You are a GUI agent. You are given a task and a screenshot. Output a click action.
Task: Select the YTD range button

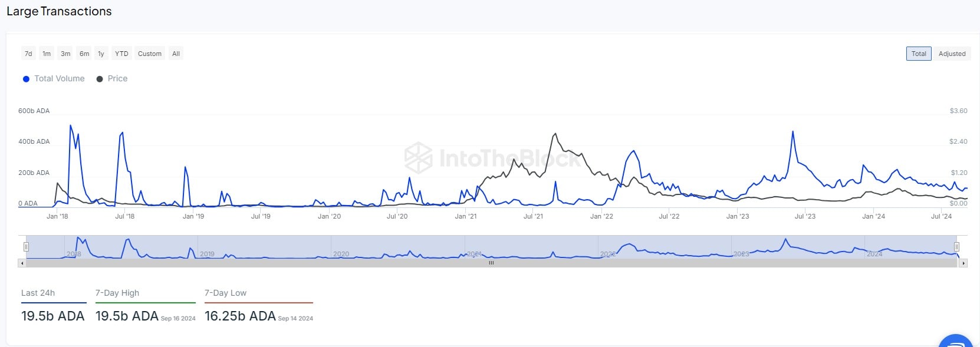(x=121, y=54)
